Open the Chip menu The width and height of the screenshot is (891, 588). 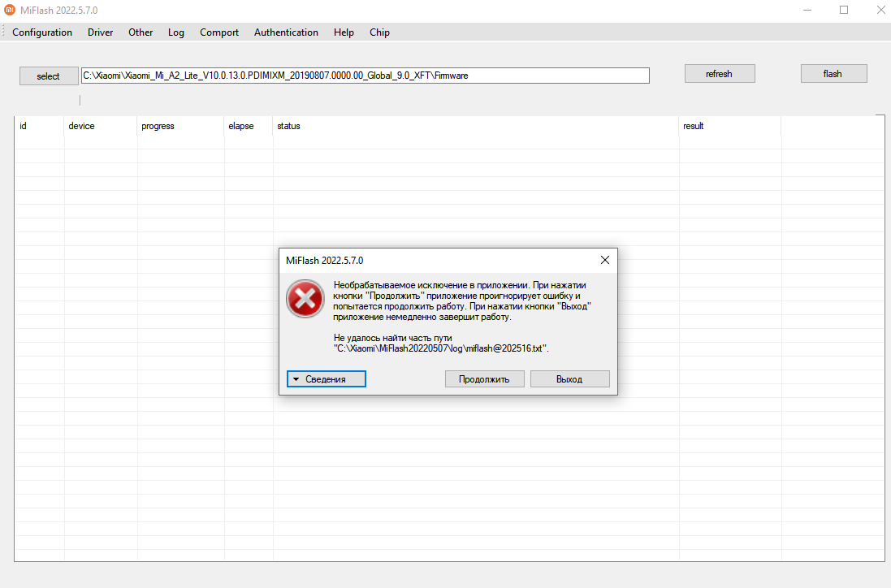click(x=379, y=32)
